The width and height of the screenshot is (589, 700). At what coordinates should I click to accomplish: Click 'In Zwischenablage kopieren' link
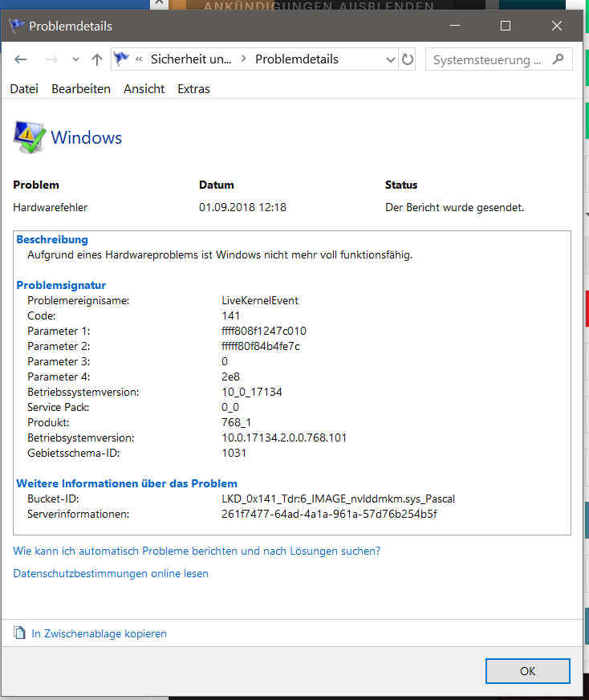pyautogui.click(x=99, y=633)
